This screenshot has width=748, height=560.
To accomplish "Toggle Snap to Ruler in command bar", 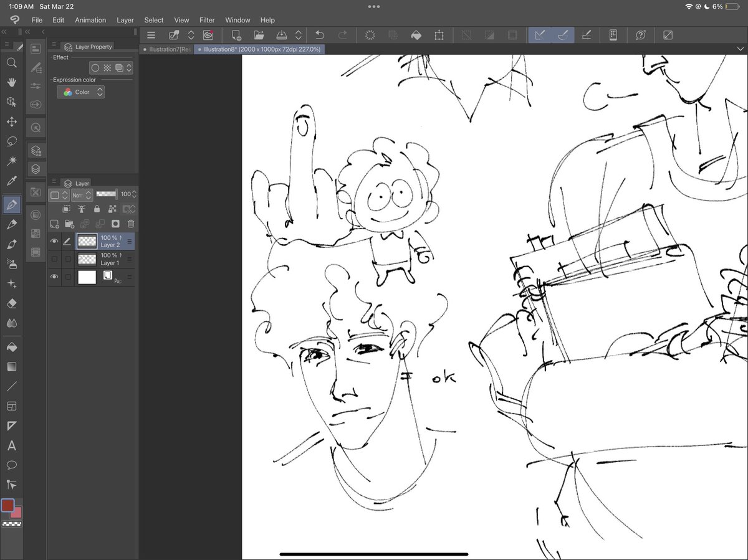I will [540, 36].
